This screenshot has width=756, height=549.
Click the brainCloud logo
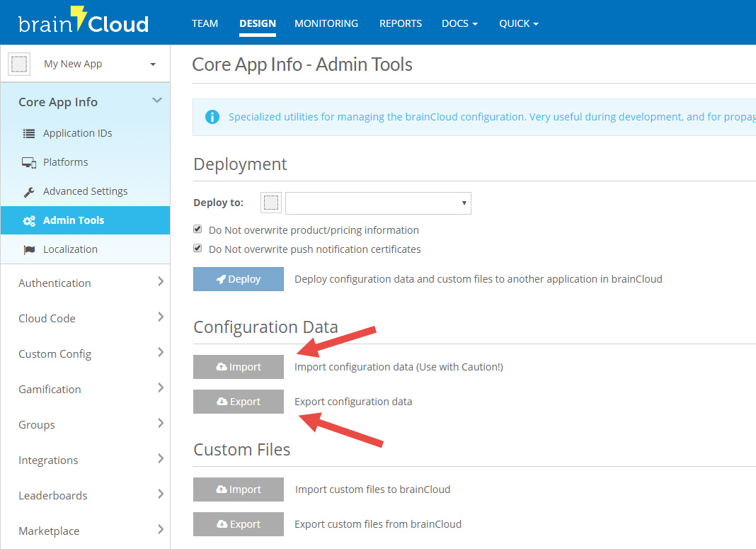[84, 22]
